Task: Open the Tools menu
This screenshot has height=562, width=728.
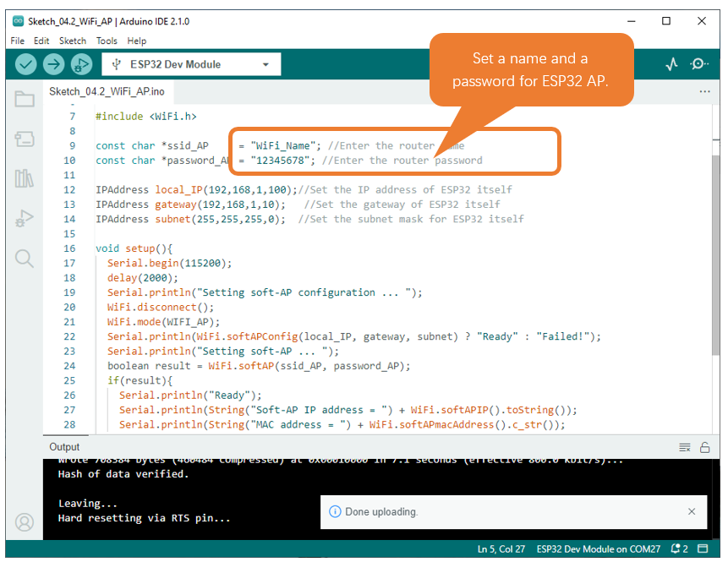Action: [107, 41]
